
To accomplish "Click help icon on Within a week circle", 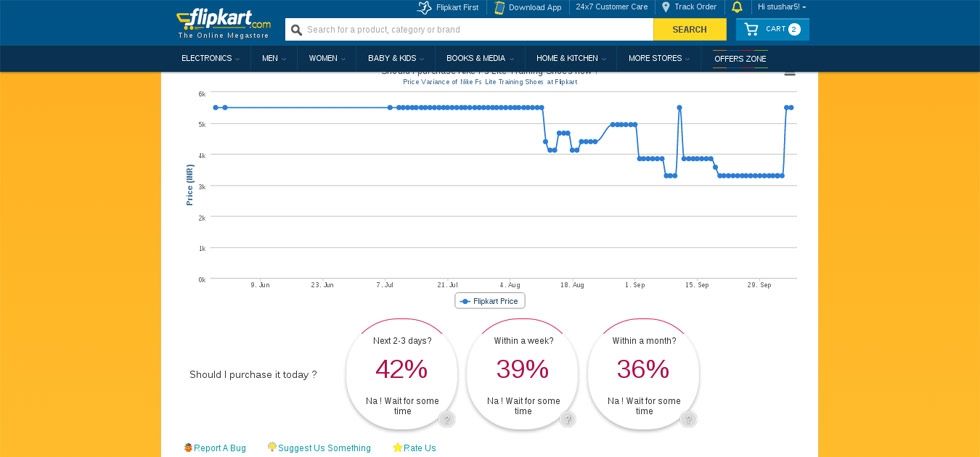I will pos(568,419).
